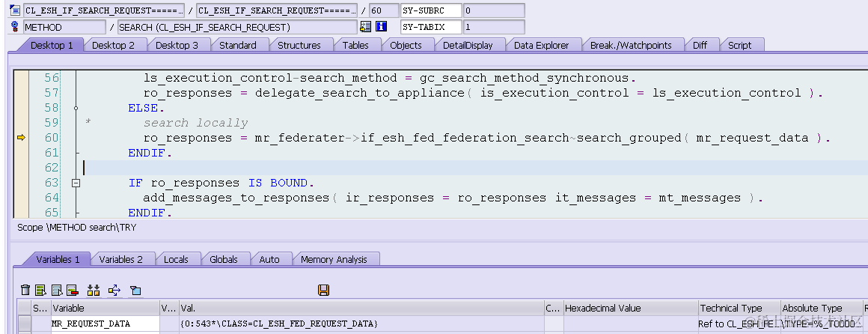Click the blue info icon beside SY-TABIX
This screenshot has height=334, width=868.
pos(381,27)
